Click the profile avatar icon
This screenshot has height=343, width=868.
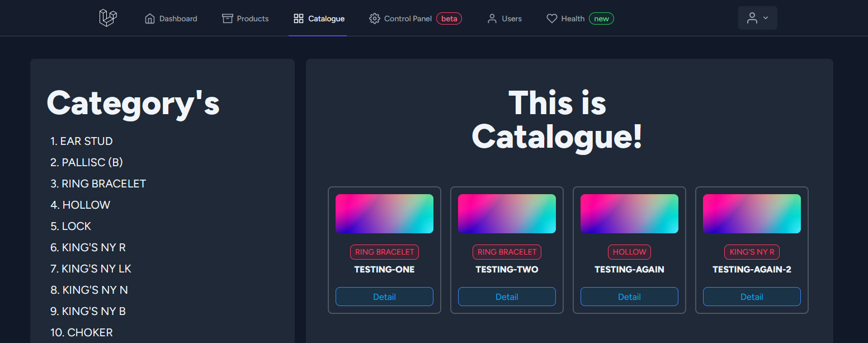[x=753, y=17]
